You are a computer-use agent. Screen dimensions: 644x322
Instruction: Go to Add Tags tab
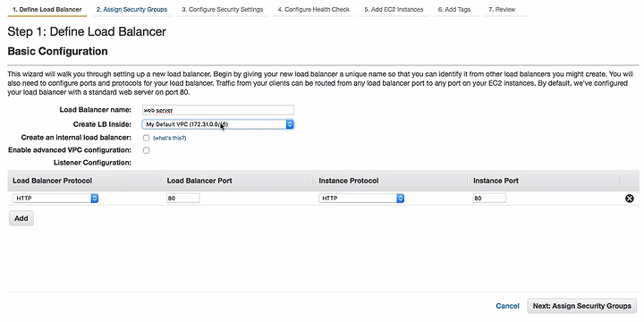pyautogui.click(x=454, y=10)
